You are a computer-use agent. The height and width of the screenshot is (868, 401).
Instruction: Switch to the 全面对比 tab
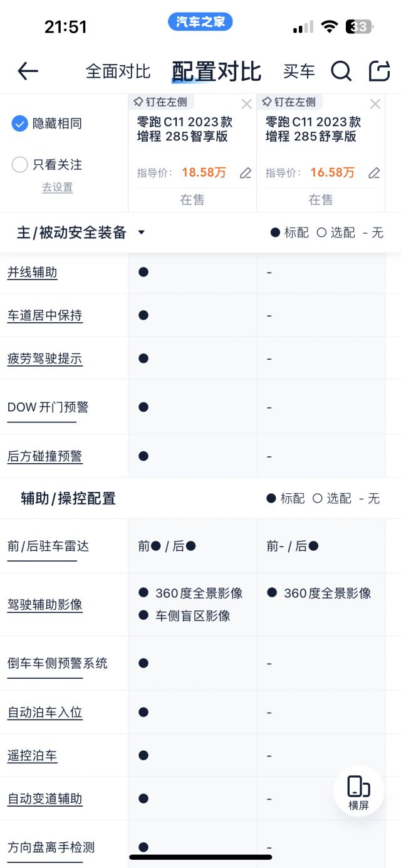[x=118, y=71]
